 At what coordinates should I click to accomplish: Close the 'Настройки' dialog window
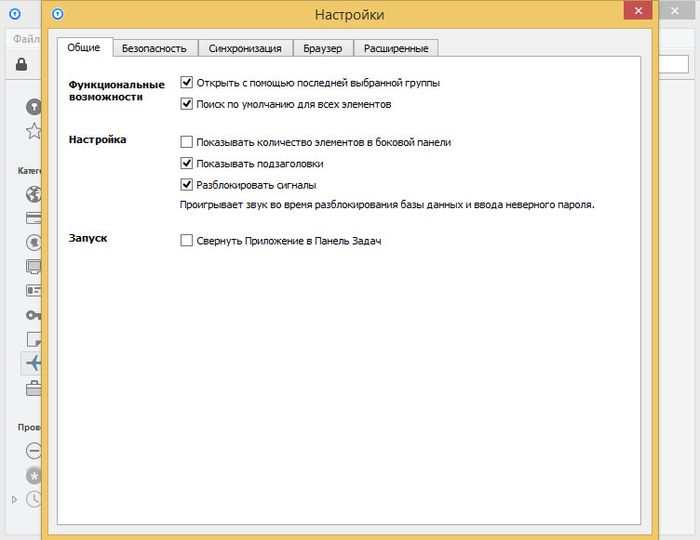(x=635, y=13)
